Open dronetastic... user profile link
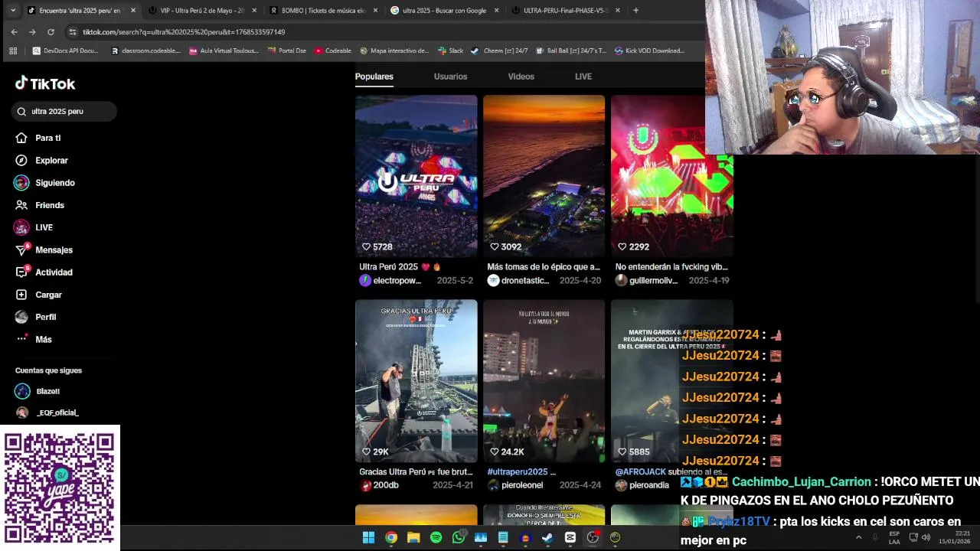This screenshot has height=551, width=980. click(518, 281)
